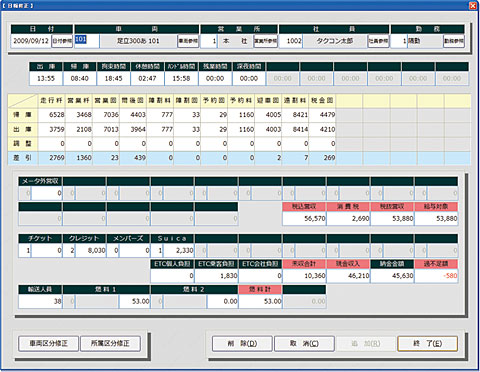Select the 帰庫 row 走行粁 cell 6528

click(x=52, y=115)
